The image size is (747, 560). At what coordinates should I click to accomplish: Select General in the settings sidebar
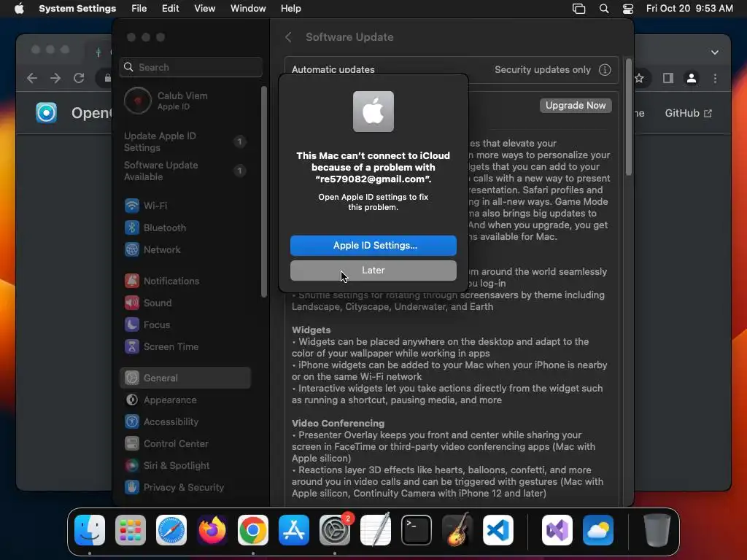coord(185,378)
